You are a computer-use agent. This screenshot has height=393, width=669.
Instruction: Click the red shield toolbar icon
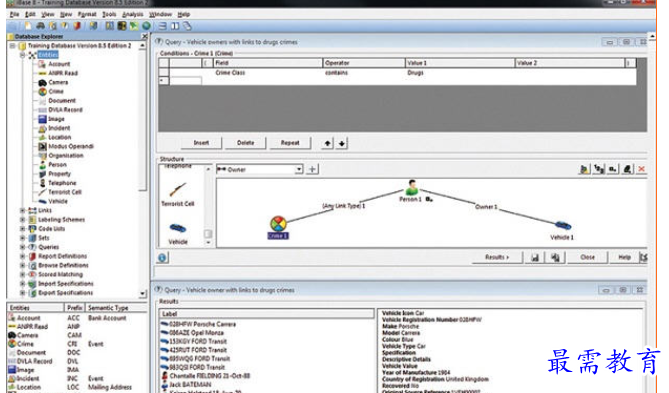coord(77,26)
